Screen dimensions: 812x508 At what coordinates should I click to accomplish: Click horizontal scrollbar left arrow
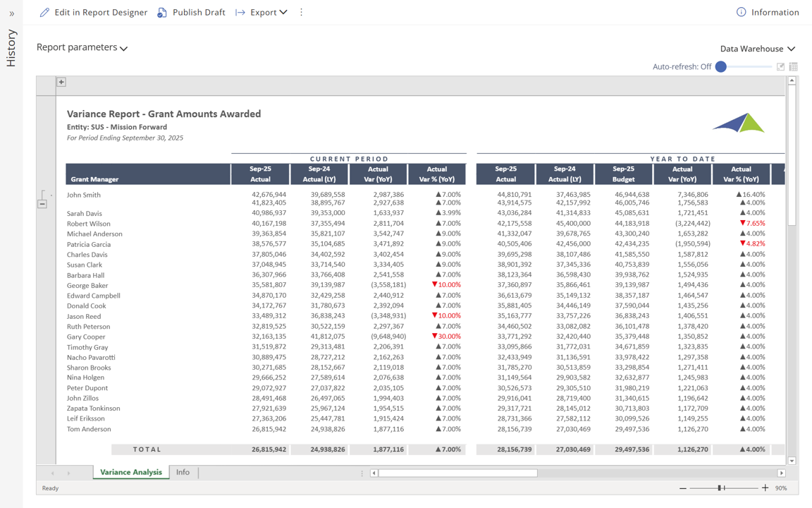(x=374, y=473)
